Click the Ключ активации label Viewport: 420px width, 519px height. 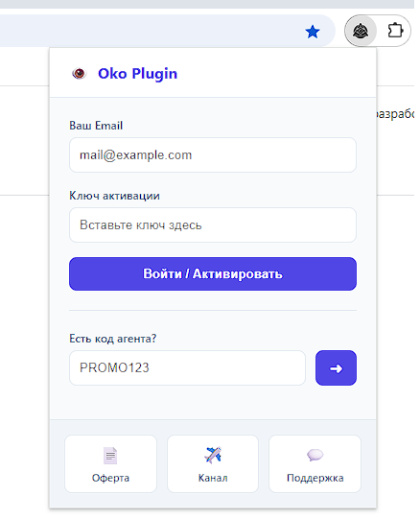click(114, 196)
